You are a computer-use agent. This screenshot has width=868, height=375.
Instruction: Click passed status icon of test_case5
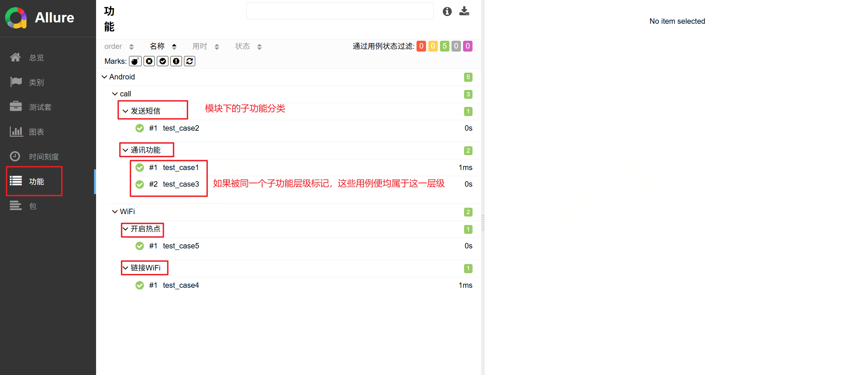point(140,246)
